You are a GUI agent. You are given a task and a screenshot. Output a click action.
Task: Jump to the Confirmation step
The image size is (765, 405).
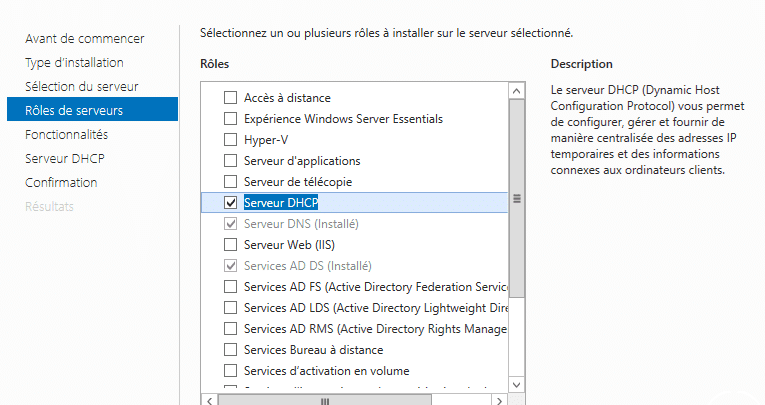[61, 182]
